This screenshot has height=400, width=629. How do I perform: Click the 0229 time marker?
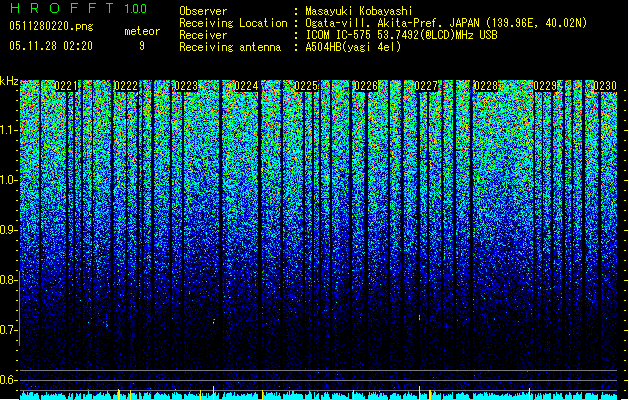tap(546, 86)
